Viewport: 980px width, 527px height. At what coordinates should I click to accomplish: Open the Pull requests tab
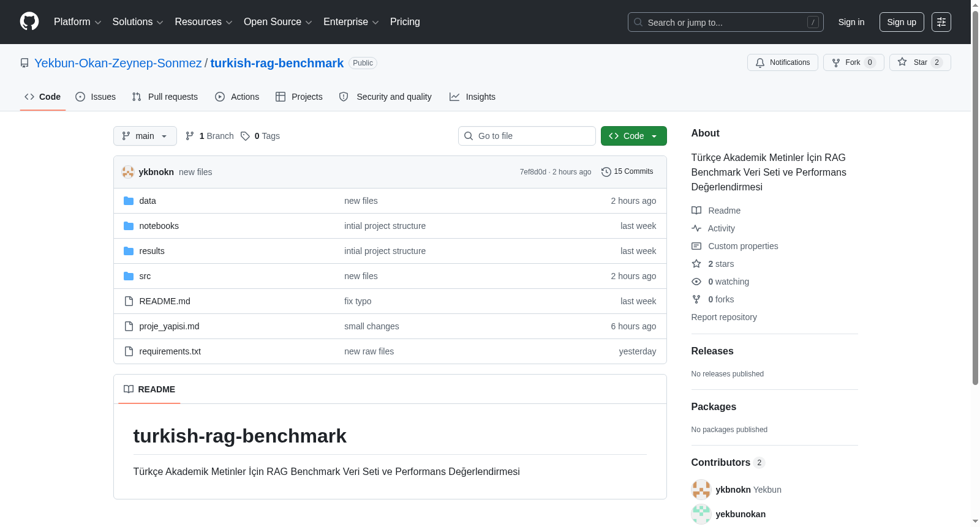pyautogui.click(x=165, y=97)
